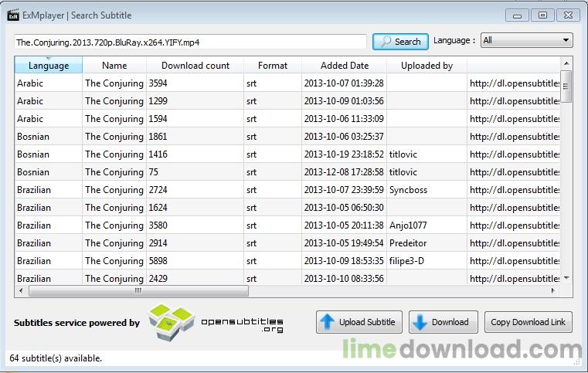Screen dimensions: 588x373
Task: Click the vertical scrollbar thumb
Action: click(x=566, y=86)
